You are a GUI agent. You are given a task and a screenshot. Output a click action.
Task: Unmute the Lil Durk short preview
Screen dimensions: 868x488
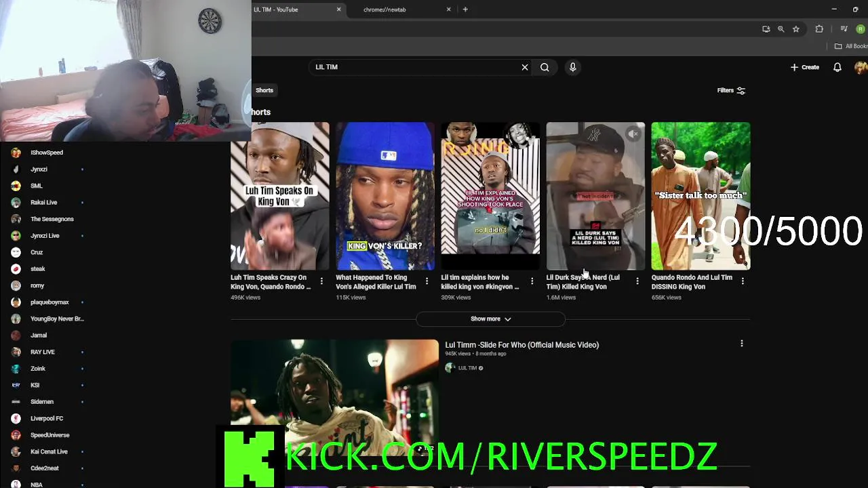(x=633, y=134)
